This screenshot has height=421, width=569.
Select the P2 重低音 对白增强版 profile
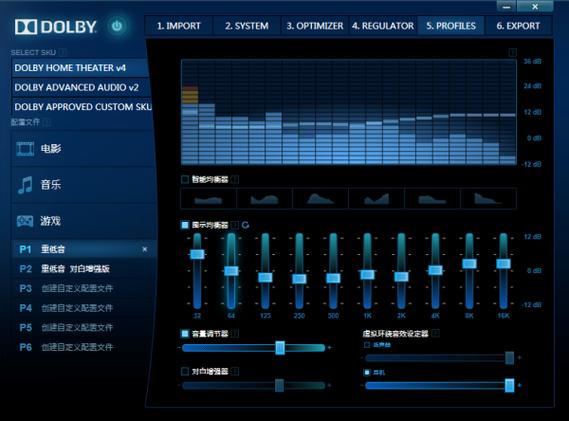point(83,269)
